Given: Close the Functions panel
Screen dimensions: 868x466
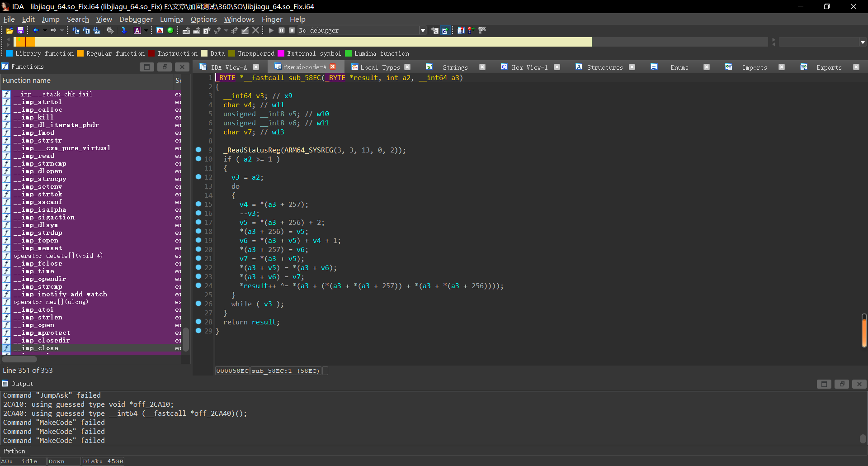Looking at the screenshot, I should click(x=182, y=67).
